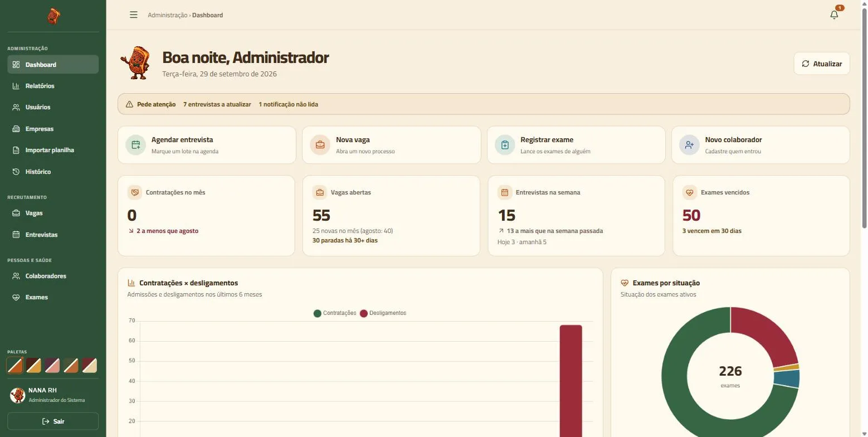
Task: Click the chart icon beside Contratações × desligamentos
Action: (x=131, y=283)
